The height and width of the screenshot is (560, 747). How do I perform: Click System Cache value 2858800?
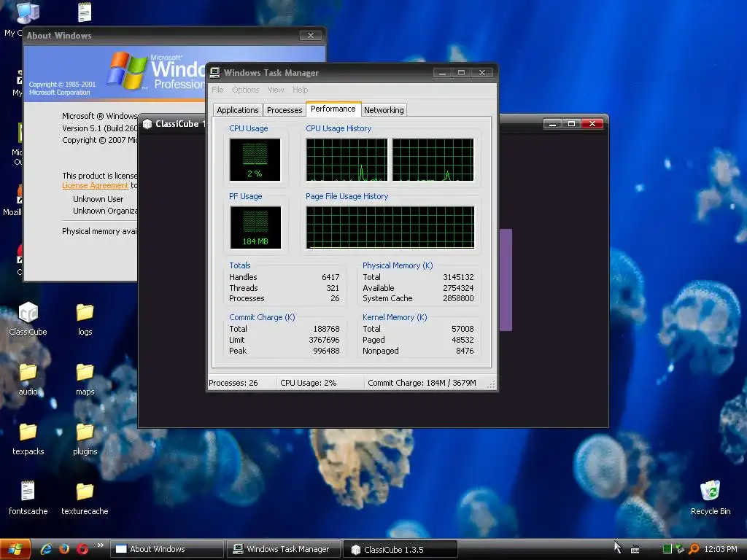coord(458,298)
